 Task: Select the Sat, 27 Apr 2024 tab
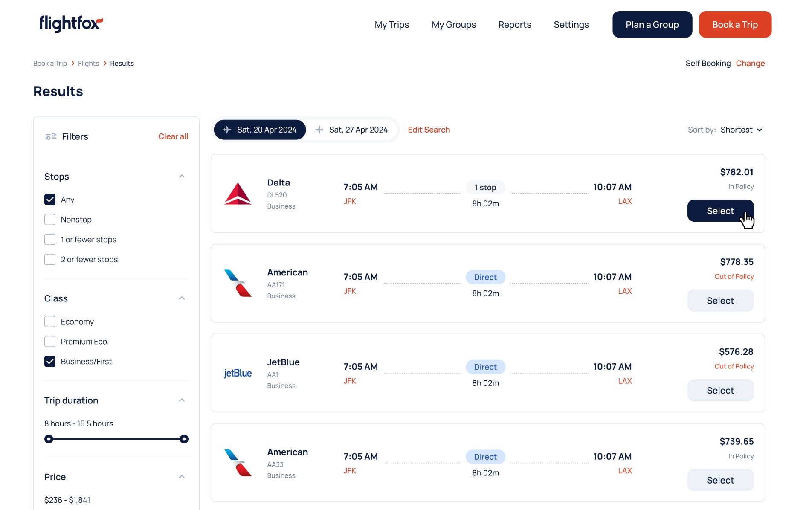tap(352, 130)
